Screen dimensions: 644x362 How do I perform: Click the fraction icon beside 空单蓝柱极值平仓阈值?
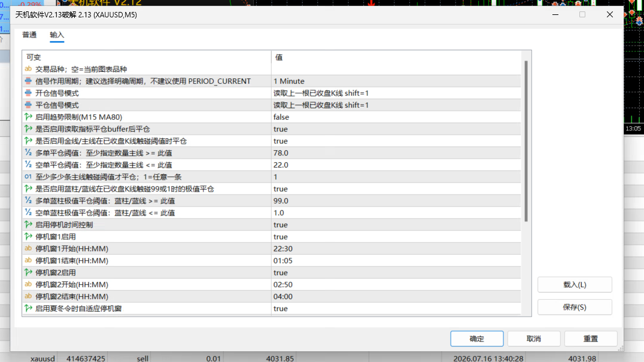click(x=28, y=212)
